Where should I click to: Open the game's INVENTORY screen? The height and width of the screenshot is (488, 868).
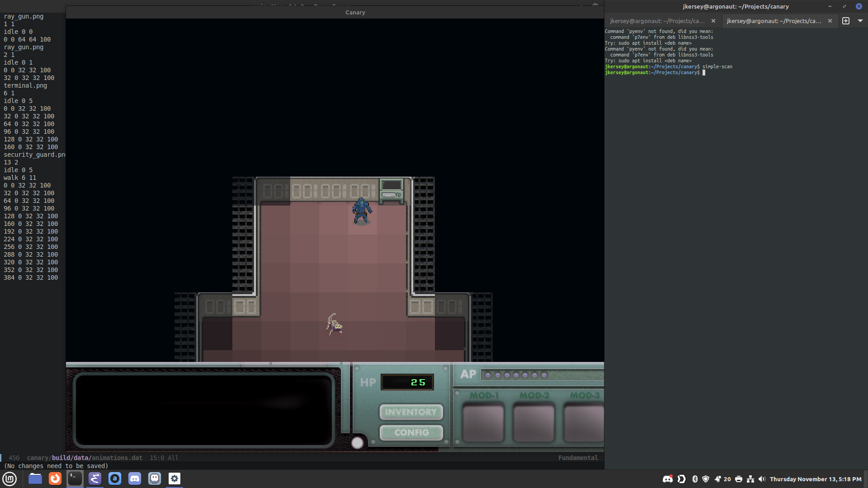(411, 412)
